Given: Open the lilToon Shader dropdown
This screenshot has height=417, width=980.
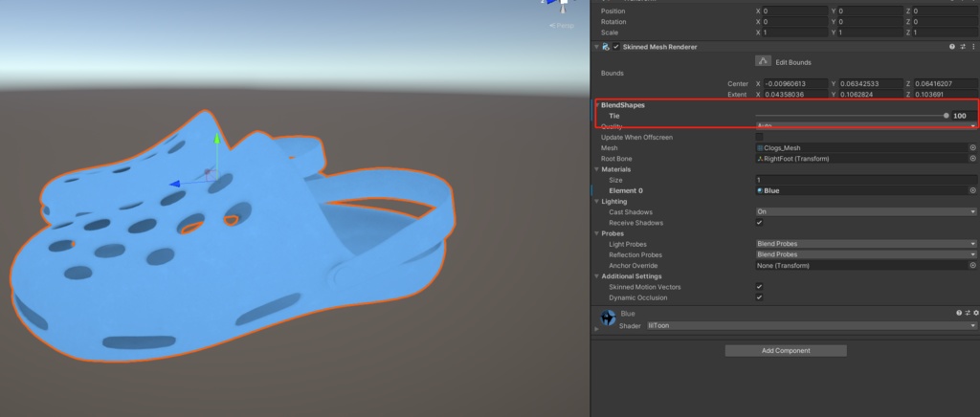Looking at the screenshot, I should pyautogui.click(x=812, y=326).
